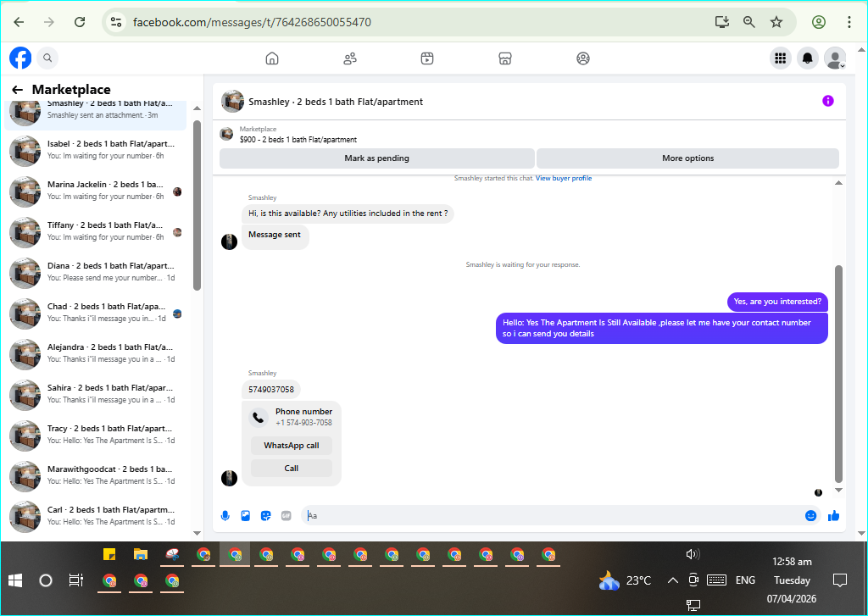Open Marawithgoodcat's conversation
This screenshot has height=616, width=868.
click(95, 475)
